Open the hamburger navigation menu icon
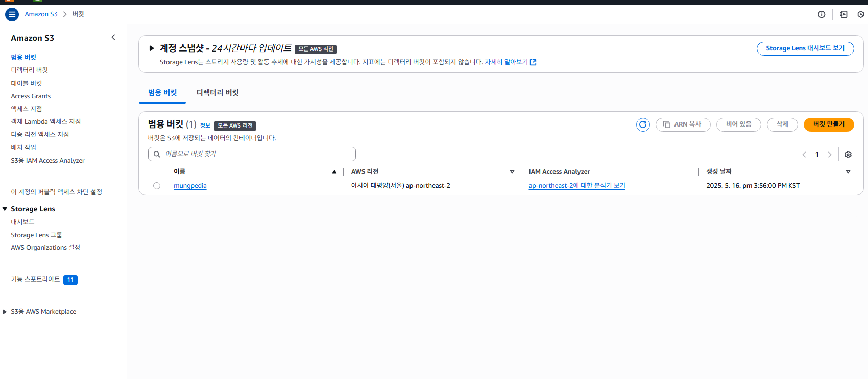Image resolution: width=868 pixels, height=379 pixels. pyautogui.click(x=12, y=14)
